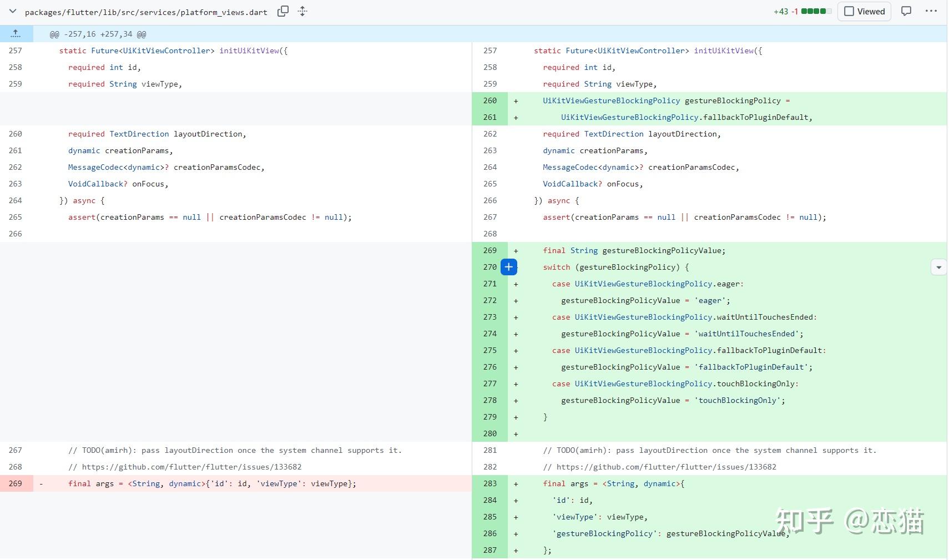Click 'case ...eager:' on line 271
The image size is (949, 560).
click(648, 284)
